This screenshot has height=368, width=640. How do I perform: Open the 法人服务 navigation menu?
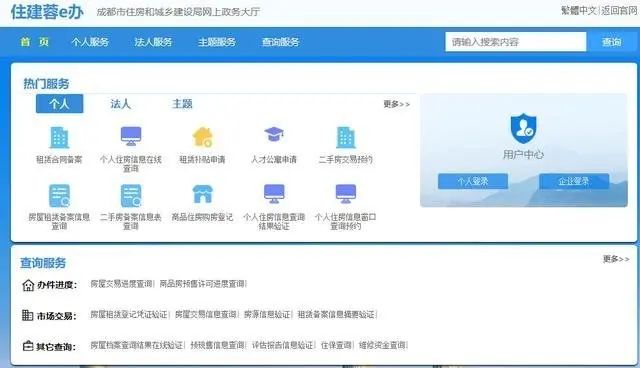[153, 42]
